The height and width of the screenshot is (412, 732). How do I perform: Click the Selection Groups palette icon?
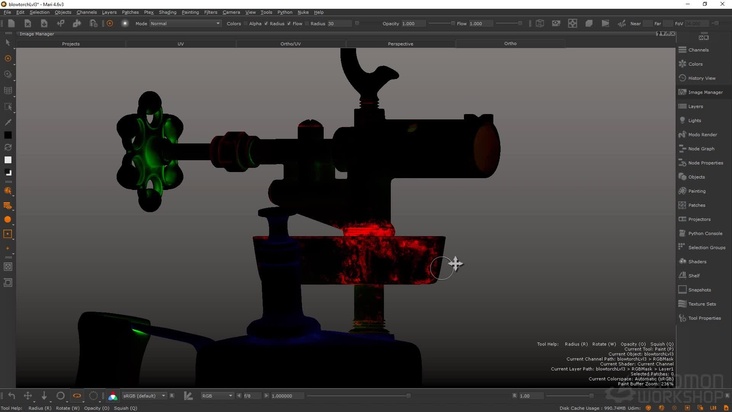point(683,247)
